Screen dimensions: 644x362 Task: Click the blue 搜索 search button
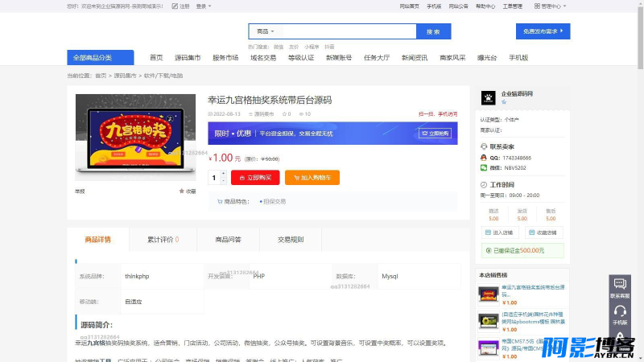(x=433, y=31)
